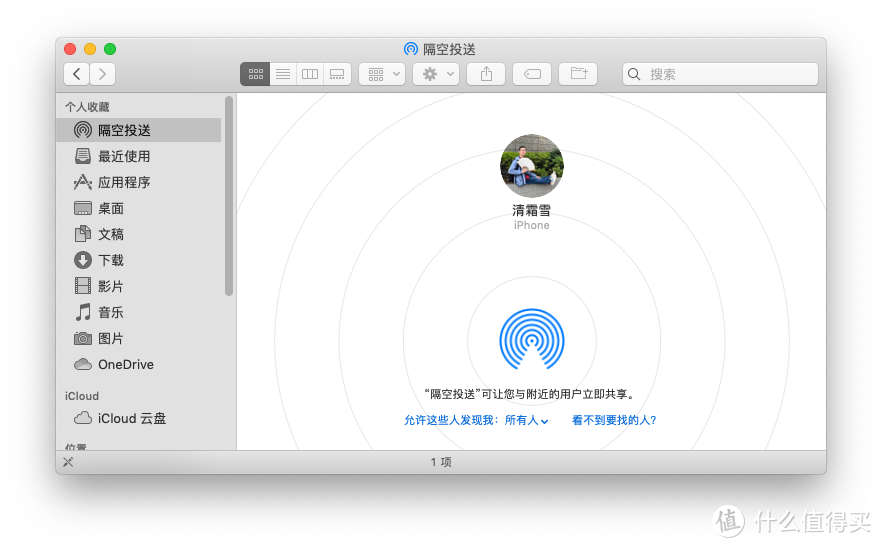Viewport: 882px width, 548px height.
Task: Maximize the window with green button
Action: click(110, 49)
